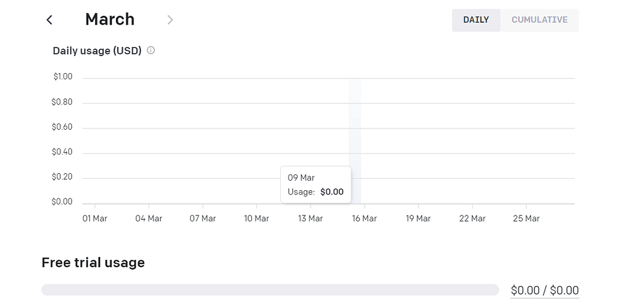Click the $1.00 y-axis label
The height and width of the screenshot is (308, 644).
click(x=62, y=77)
